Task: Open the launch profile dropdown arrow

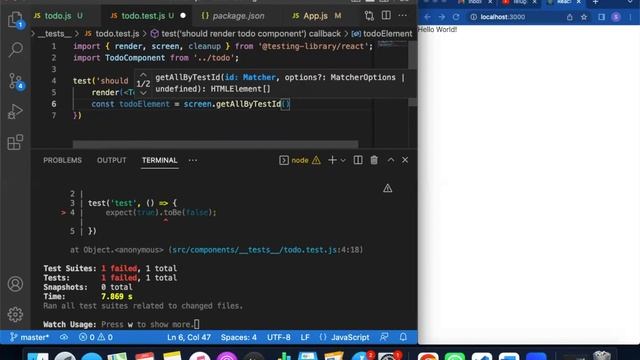Action: 343,160
